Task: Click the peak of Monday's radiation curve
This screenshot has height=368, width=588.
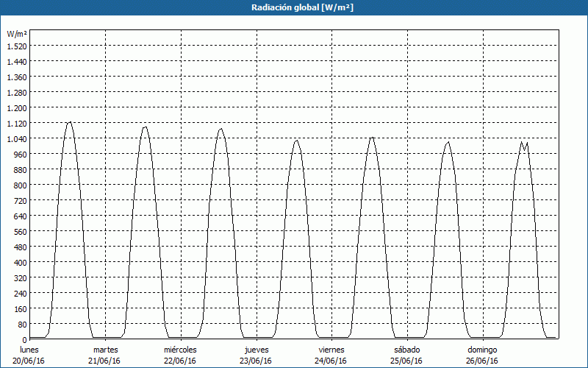Action: point(70,122)
